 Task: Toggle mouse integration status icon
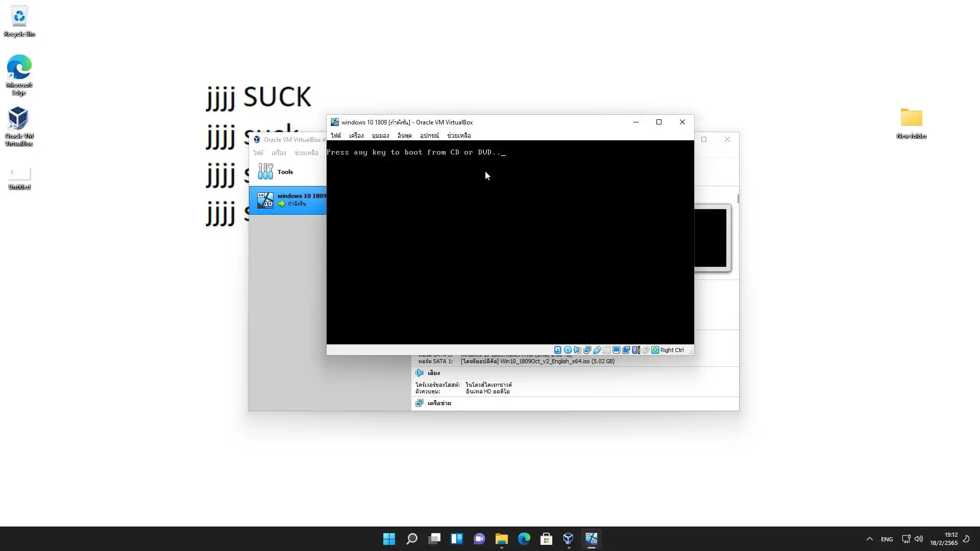click(645, 350)
